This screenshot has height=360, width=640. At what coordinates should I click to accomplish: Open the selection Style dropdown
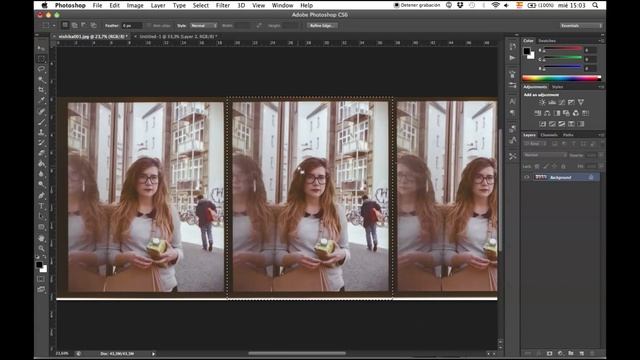click(203, 25)
